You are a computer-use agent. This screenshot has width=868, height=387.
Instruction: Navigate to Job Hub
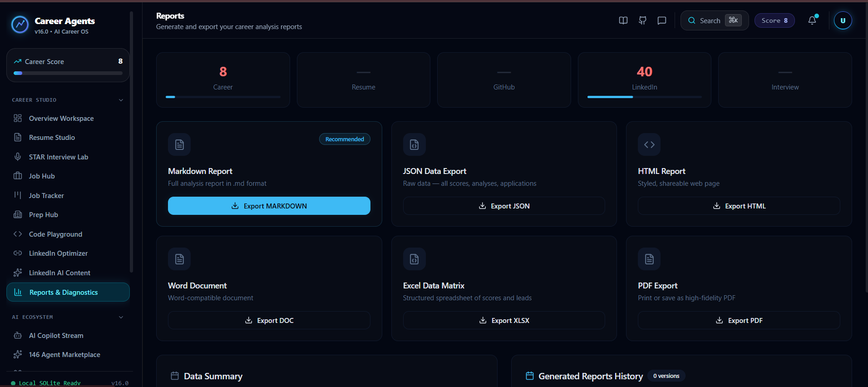click(68, 176)
